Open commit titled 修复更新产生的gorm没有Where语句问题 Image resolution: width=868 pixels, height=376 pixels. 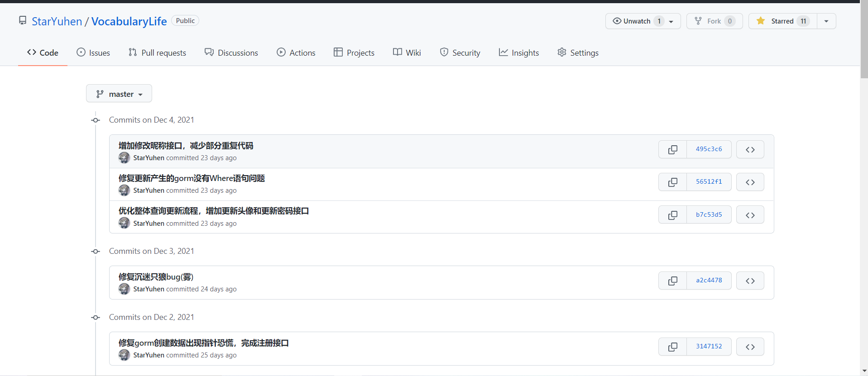[192, 178]
